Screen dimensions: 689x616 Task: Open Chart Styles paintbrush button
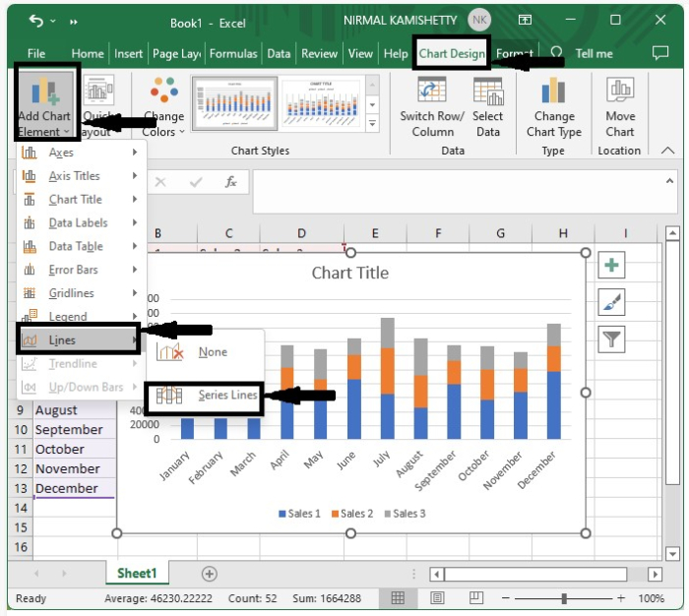tap(611, 302)
